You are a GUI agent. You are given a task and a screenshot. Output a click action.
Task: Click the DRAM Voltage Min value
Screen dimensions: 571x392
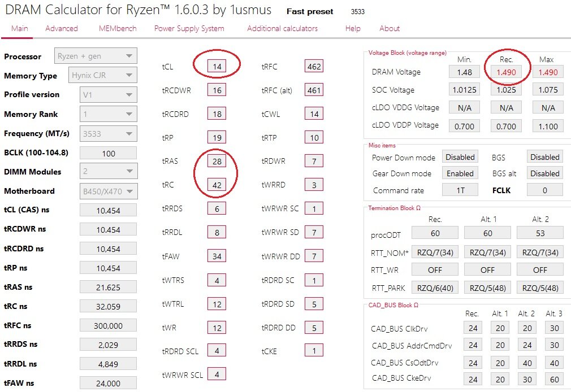pos(464,72)
